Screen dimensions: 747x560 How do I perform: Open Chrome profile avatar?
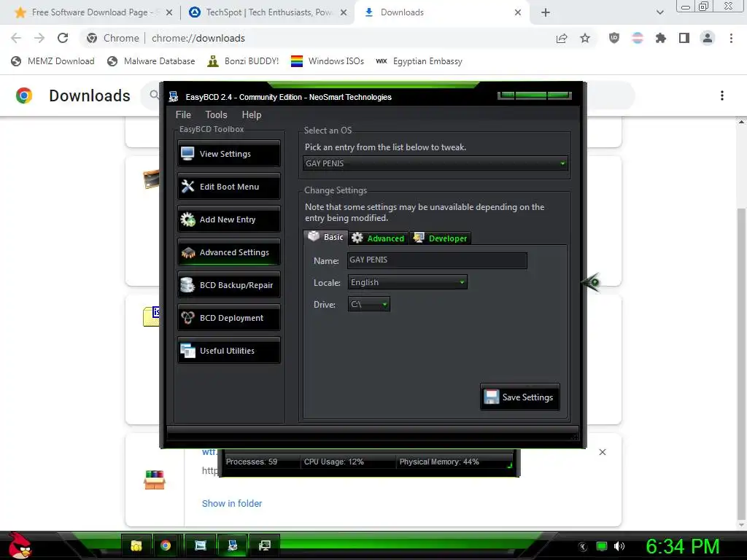pos(708,38)
